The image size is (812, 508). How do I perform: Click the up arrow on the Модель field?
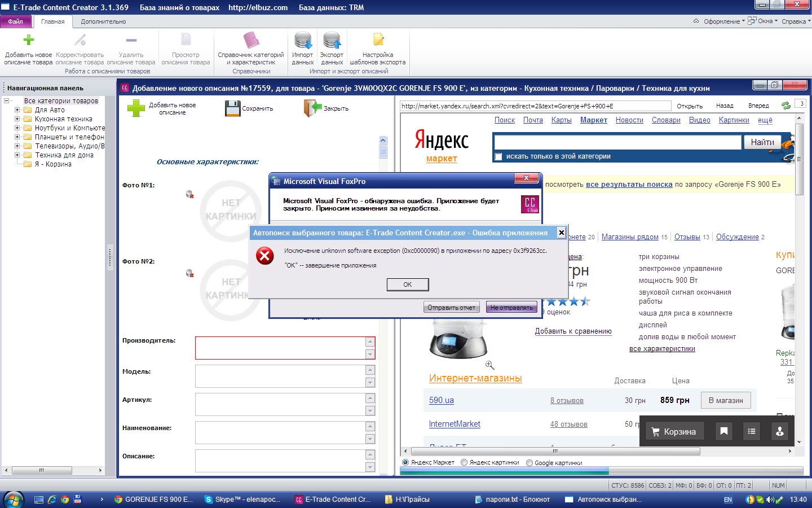[x=370, y=370]
